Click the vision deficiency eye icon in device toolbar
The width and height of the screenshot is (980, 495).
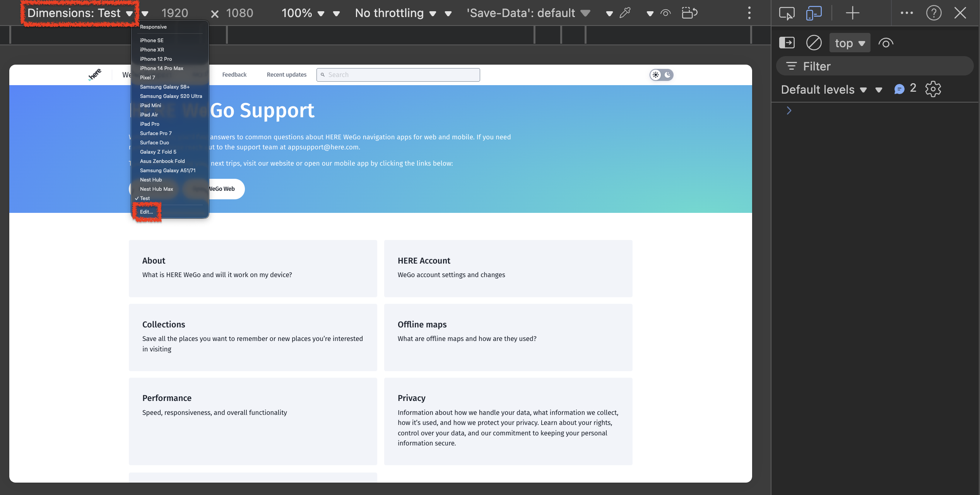click(x=665, y=13)
